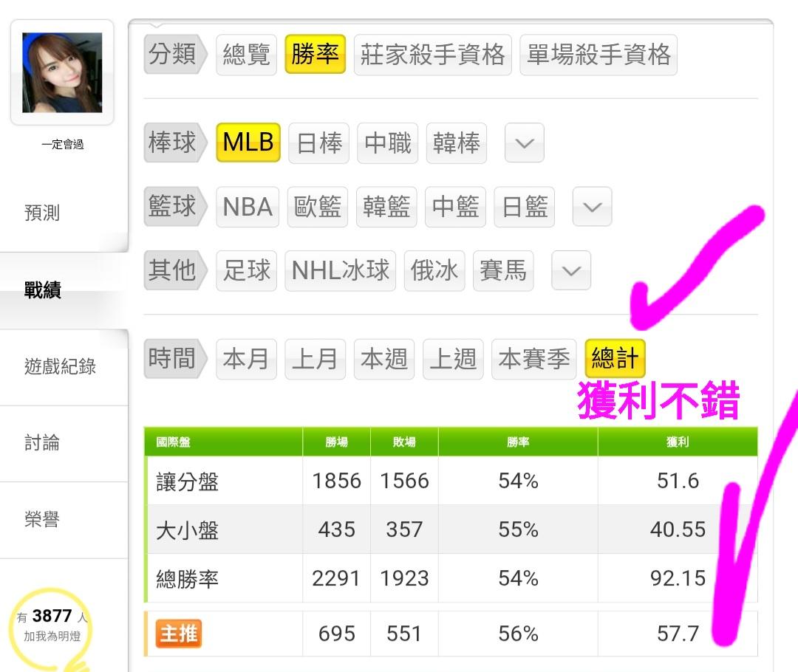Pick the 歐籃 basketball league

[318, 207]
